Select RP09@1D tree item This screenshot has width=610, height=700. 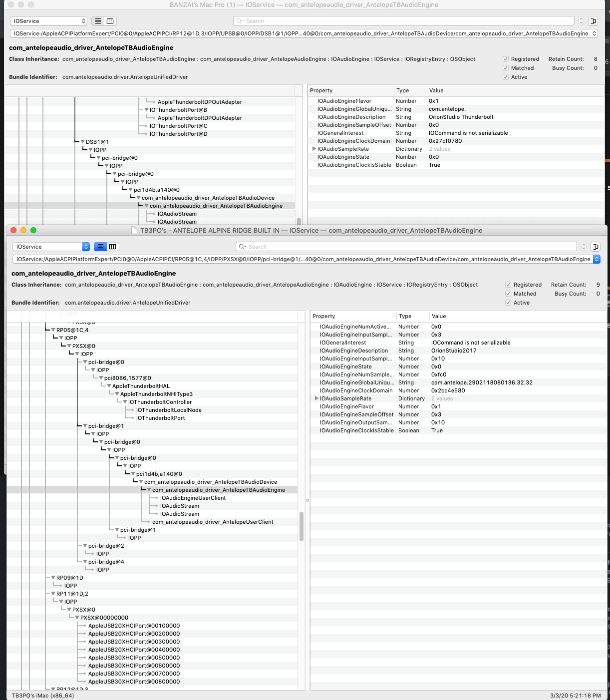point(69,578)
